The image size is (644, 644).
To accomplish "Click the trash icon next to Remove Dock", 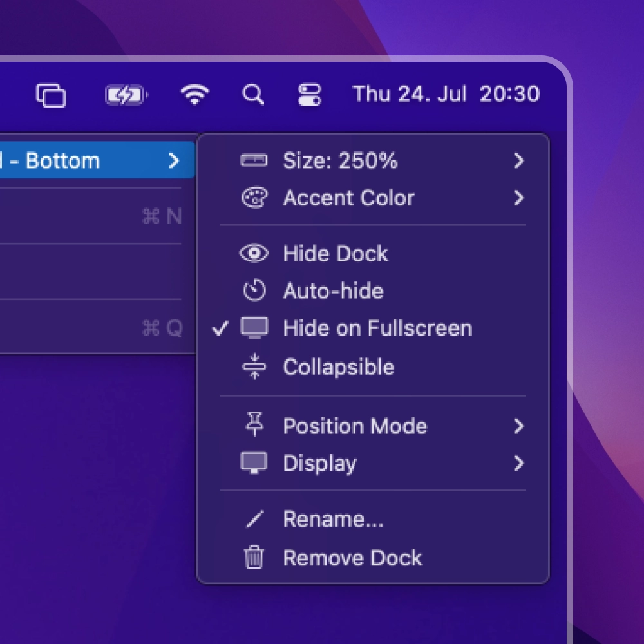I will pos(255,558).
